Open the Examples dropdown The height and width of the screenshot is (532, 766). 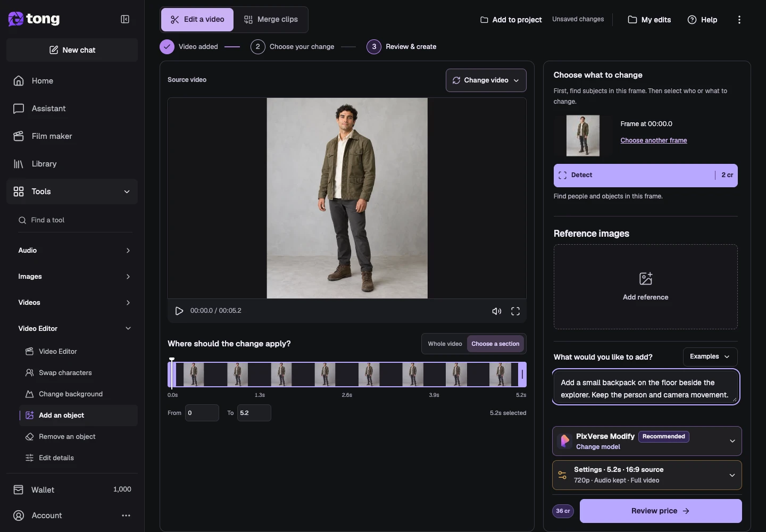click(x=710, y=356)
